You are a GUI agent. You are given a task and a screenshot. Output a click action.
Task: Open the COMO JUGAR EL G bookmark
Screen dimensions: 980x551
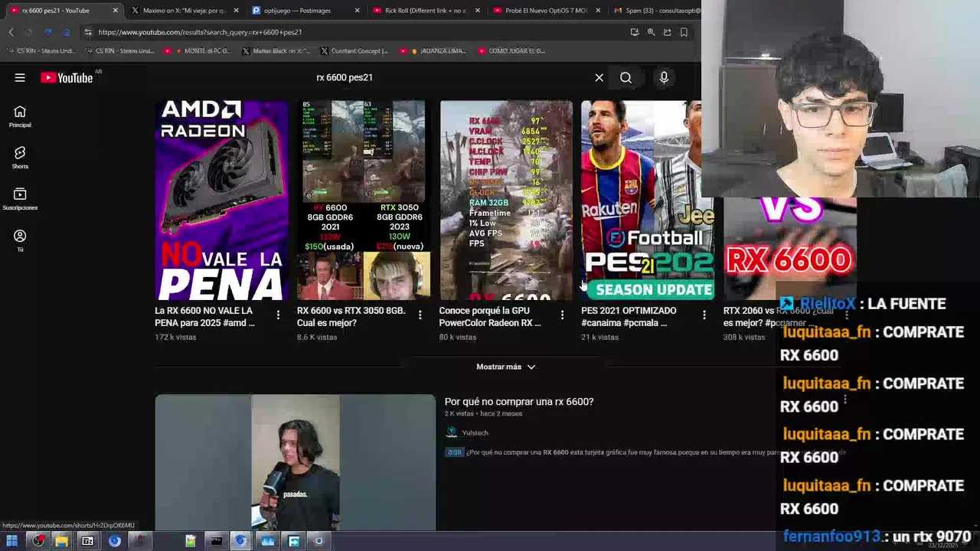[511, 51]
